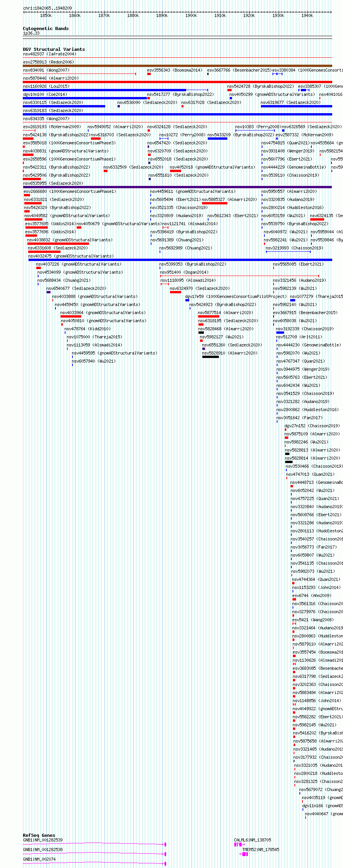Open variant nsv1121741 (Alsmadi2014)
343x868 pixels.
point(190,224)
